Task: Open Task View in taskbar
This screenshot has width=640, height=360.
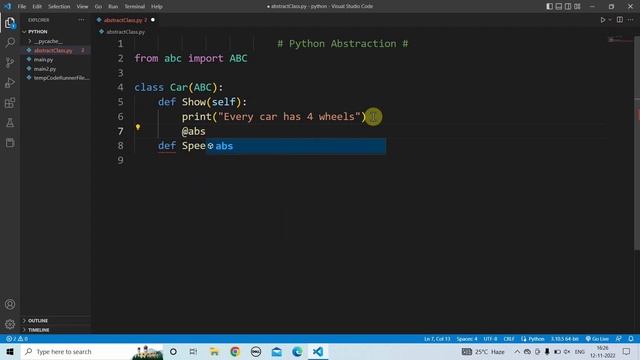Action: point(193,351)
